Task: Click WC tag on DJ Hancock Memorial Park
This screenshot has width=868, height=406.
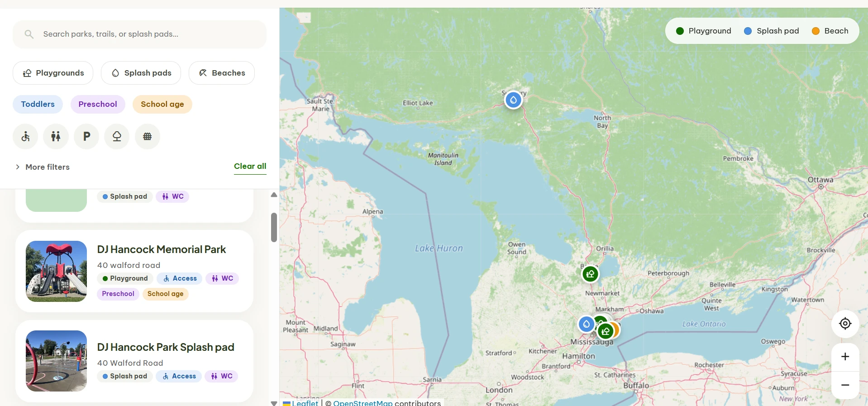Action: click(222, 278)
